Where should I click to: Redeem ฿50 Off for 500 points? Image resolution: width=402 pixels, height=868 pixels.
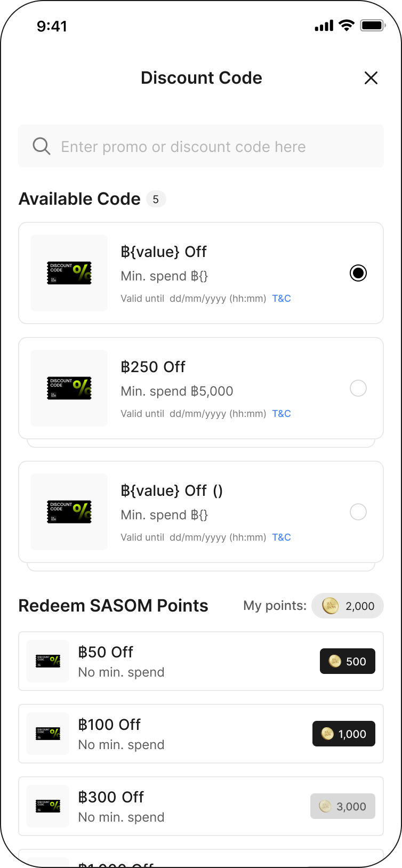[x=348, y=661]
